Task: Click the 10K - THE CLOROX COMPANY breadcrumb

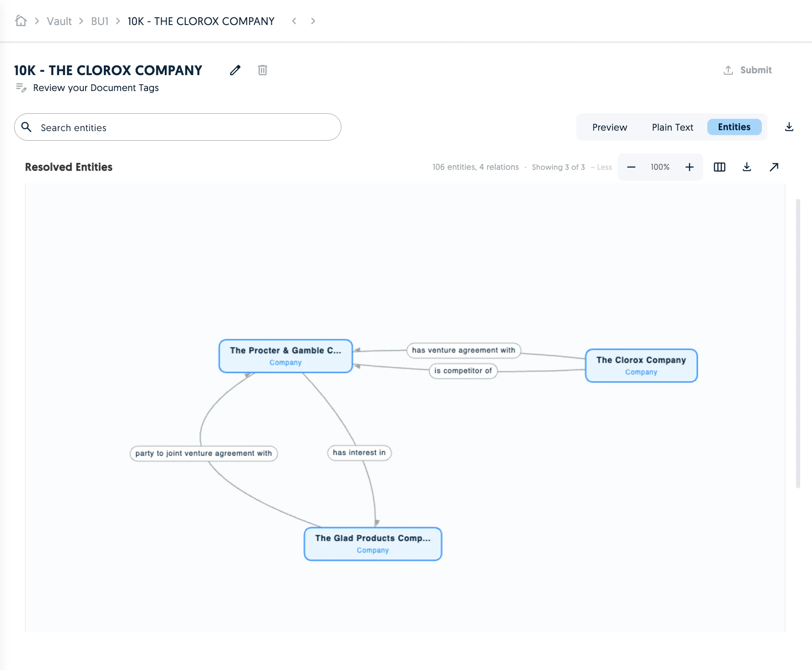Action: pyautogui.click(x=201, y=21)
